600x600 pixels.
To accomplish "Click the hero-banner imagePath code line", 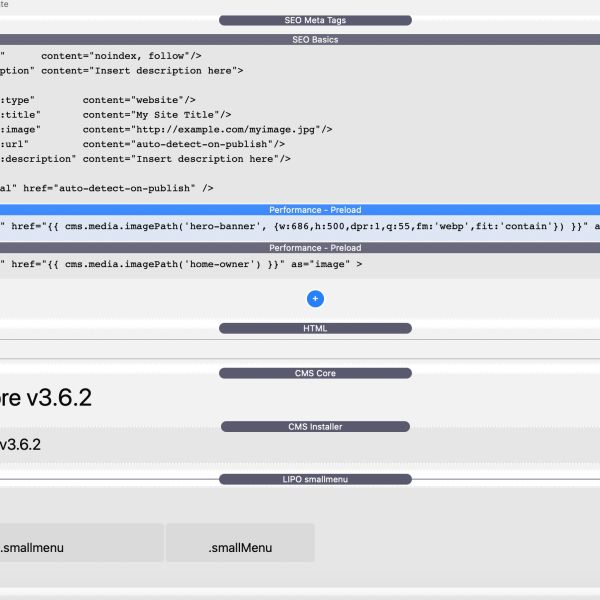I will (300, 226).
